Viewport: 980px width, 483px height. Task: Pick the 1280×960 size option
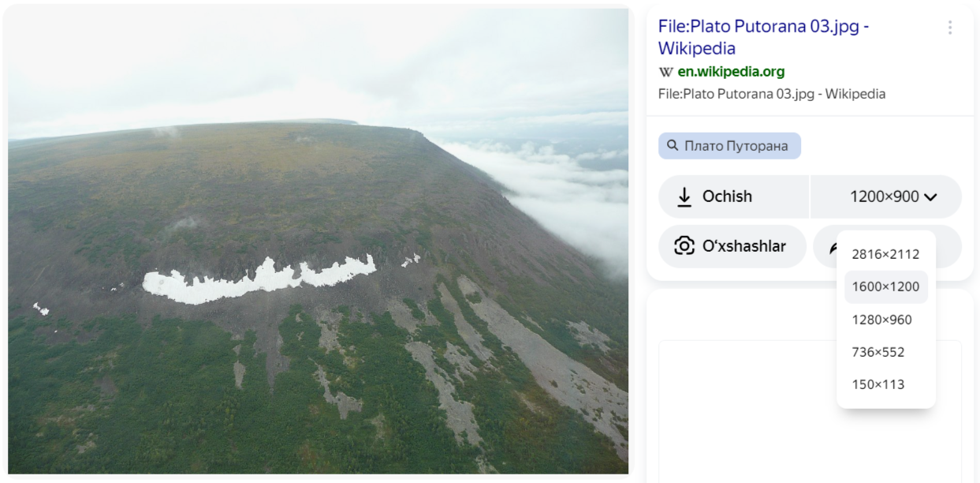[x=881, y=320]
